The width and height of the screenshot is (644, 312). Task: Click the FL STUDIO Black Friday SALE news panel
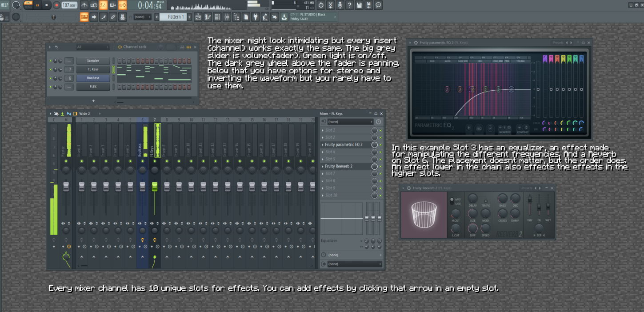pyautogui.click(x=313, y=17)
